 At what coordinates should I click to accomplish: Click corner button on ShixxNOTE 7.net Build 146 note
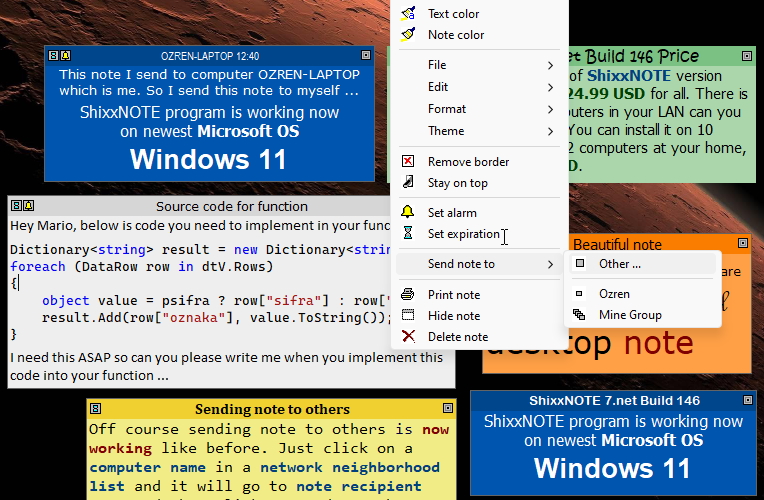click(748, 400)
